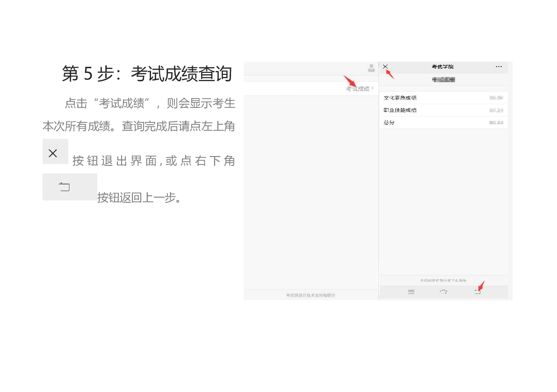The height and width of the screenshot is (392, 557).
Task: Close the 考优学院 page with the top-left X
Action: pos(385,67)
